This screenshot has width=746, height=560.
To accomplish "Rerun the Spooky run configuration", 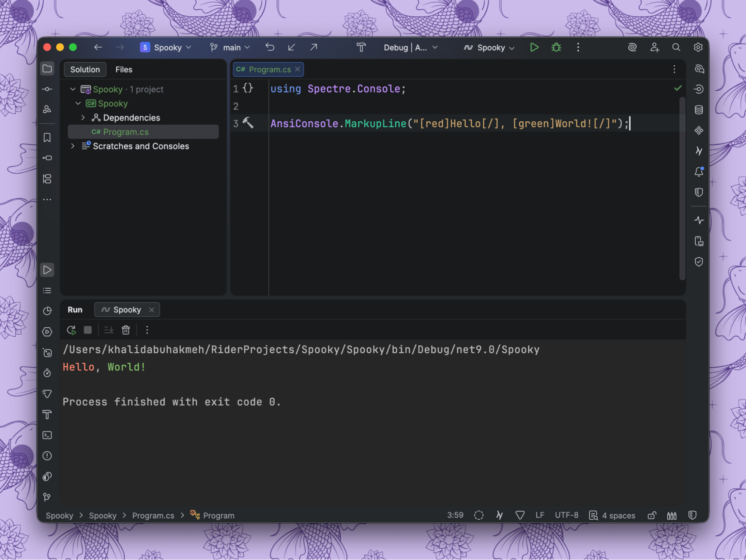I will tap(71, 330).
